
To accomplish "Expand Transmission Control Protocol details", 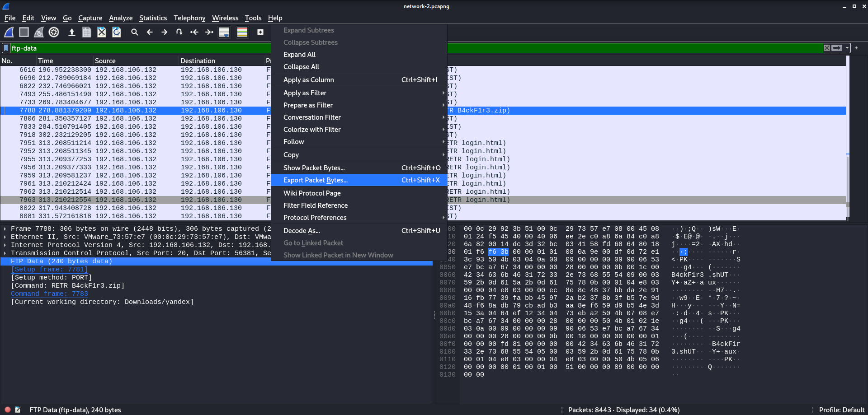I will 5,253.
